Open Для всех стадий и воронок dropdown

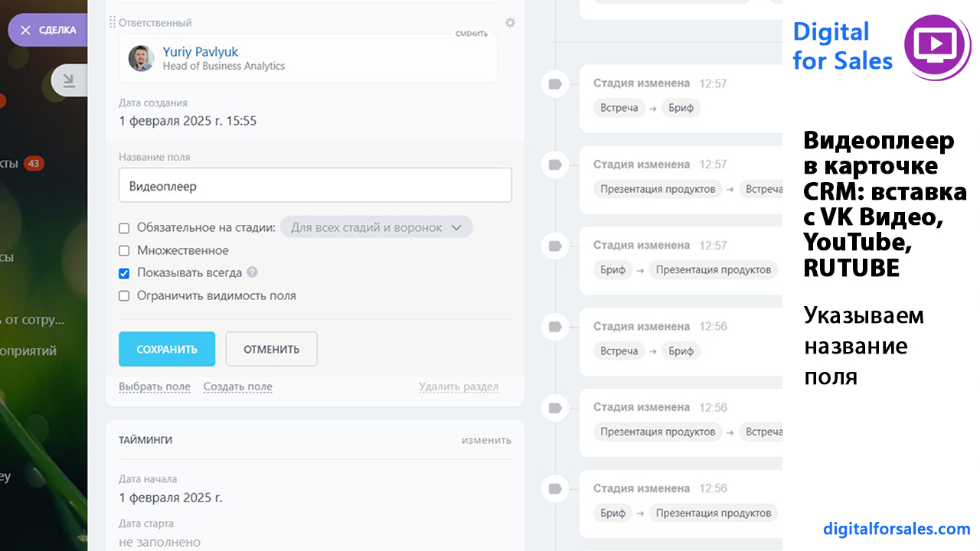377,227
